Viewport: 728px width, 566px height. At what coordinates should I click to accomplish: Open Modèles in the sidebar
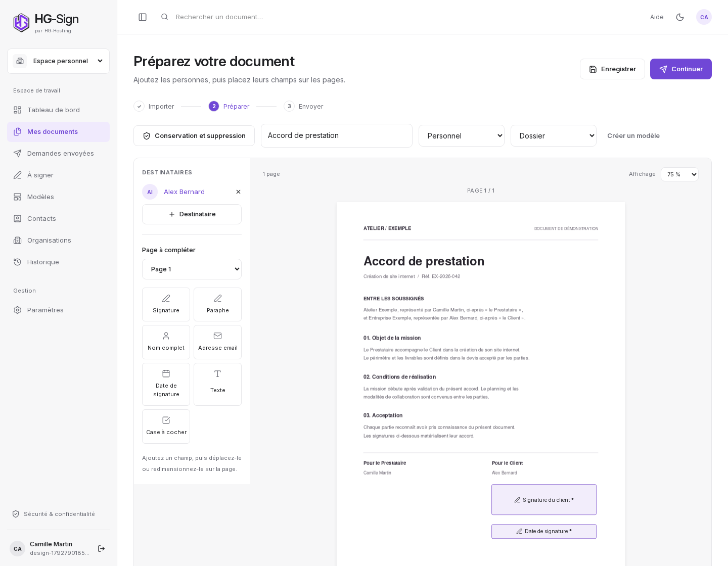(58, 197)
